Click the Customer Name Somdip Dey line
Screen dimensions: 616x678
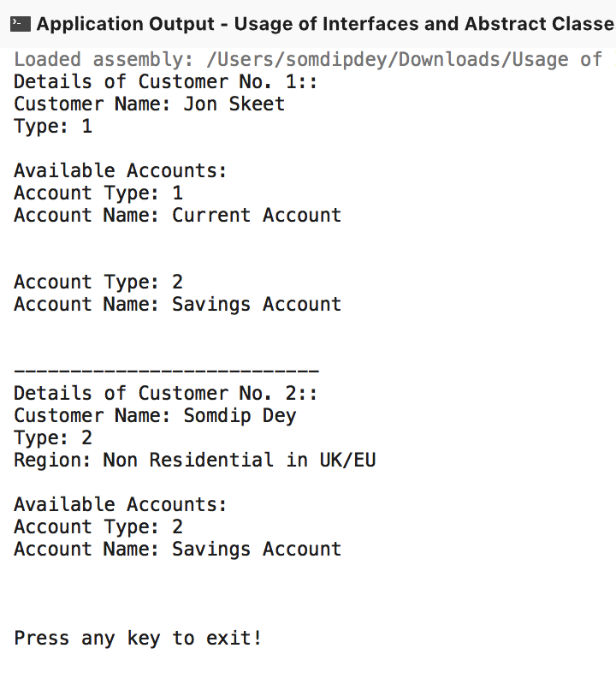(155, 416)
